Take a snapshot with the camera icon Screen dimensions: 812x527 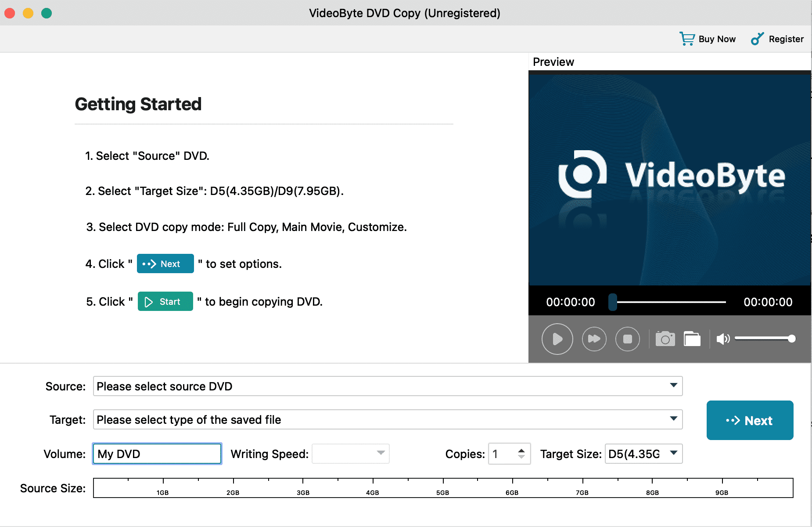pos(665,339)
